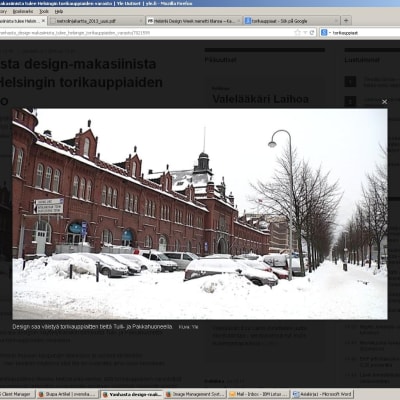Open the Stupa Artikel taskbar window

point(68,394)
